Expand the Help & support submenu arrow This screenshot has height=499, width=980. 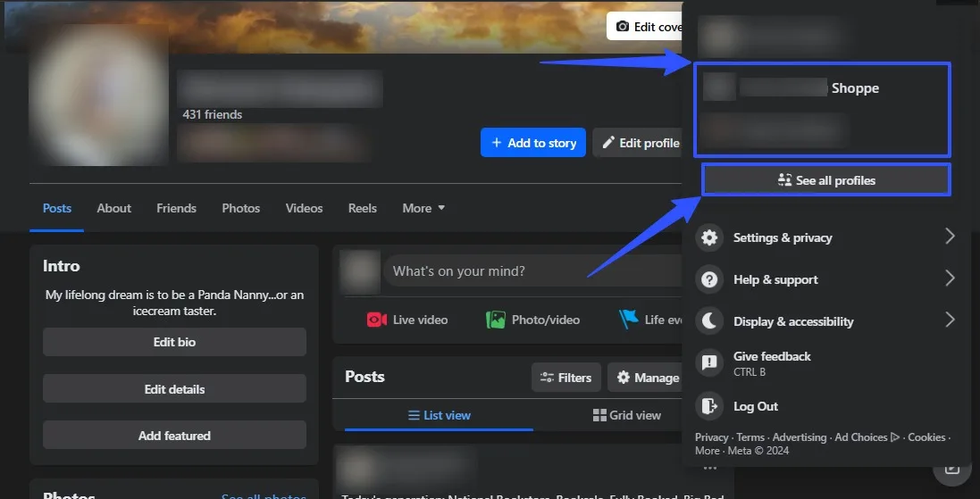pyautogui.click(x=949, y=279)
